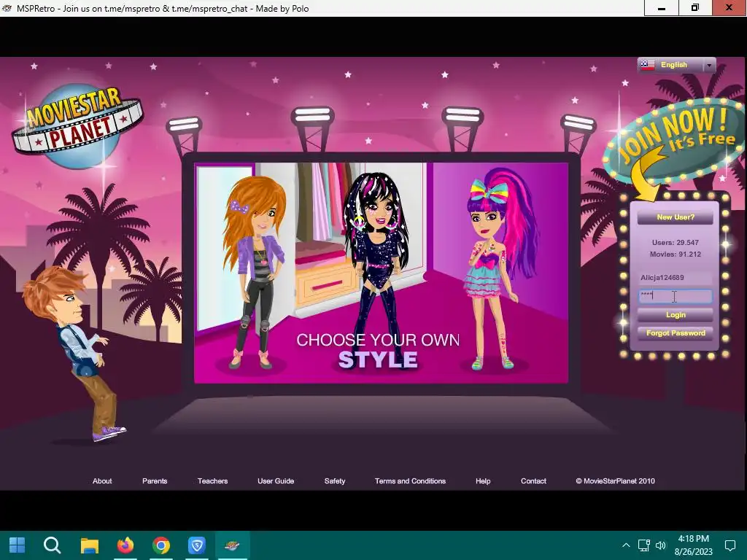This screenshot has width=747, height=560.
Task: Open the taskbar Search icon
Action: [53, 545]
